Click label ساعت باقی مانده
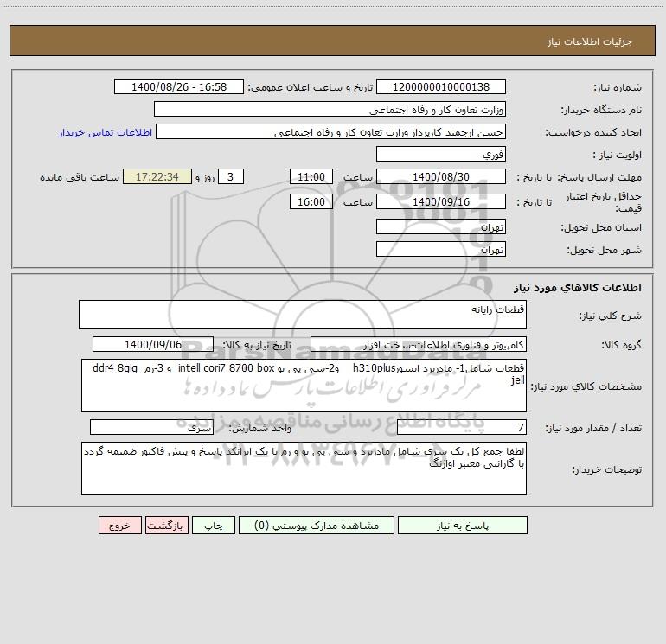Viewport: 666px width, 644px height. 80,177
